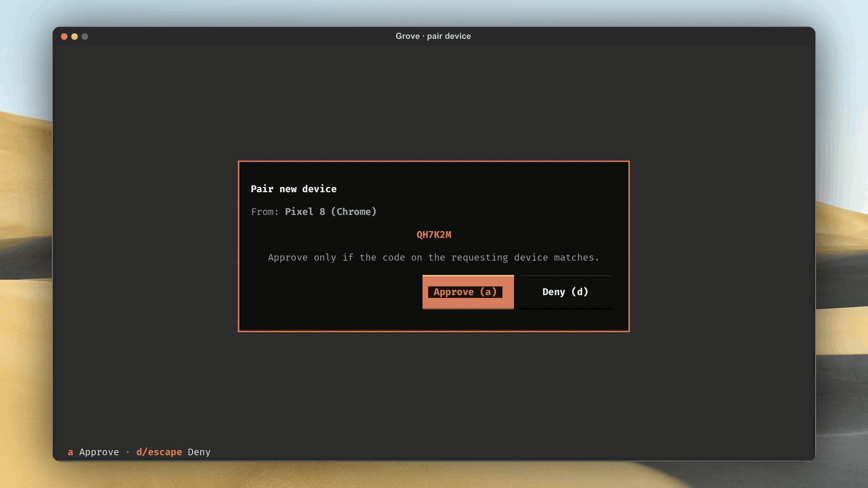The height and width of the screenshot is (488, 868).
Task: Click the "a Approve" hint in footer
Action: 93,452
